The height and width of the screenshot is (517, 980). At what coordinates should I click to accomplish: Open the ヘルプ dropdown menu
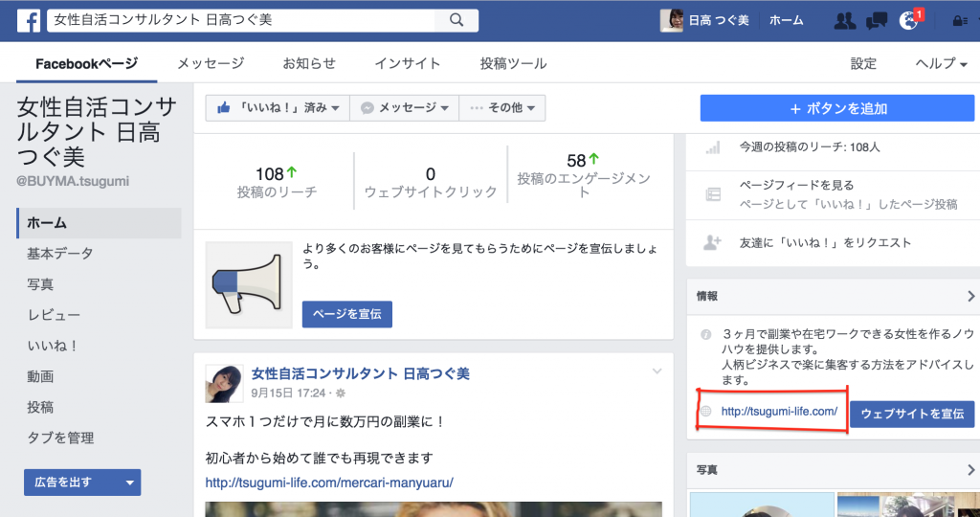point(942,63)
